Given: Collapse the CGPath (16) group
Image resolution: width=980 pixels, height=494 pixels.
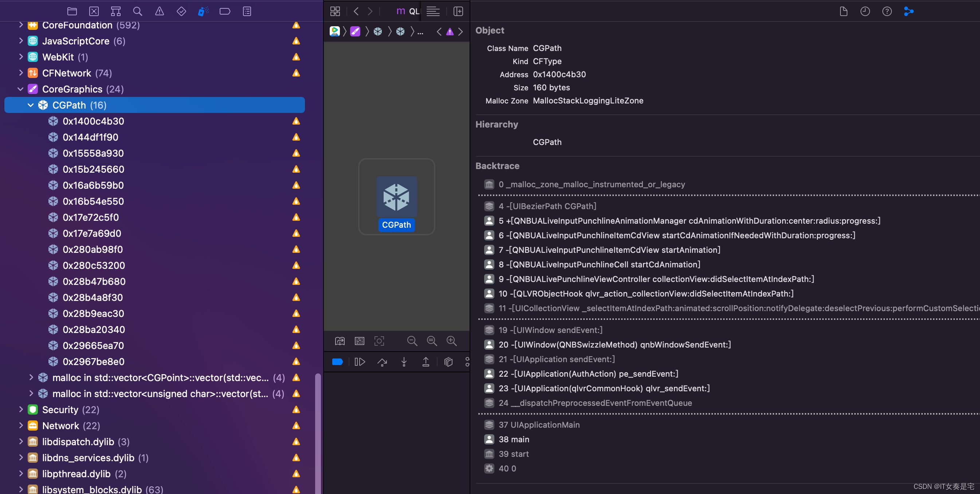Looking at the screenshot, I should pyautogui.click(x=31, y=105).
